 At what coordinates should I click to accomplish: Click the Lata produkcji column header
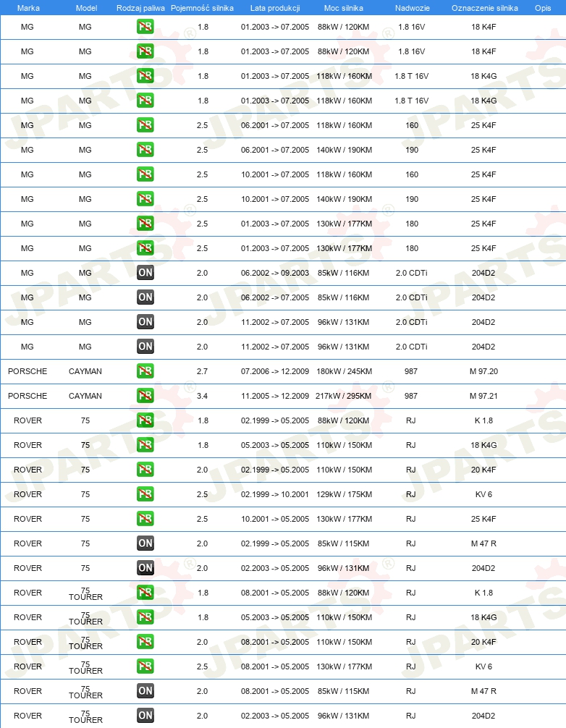point(275,8)
